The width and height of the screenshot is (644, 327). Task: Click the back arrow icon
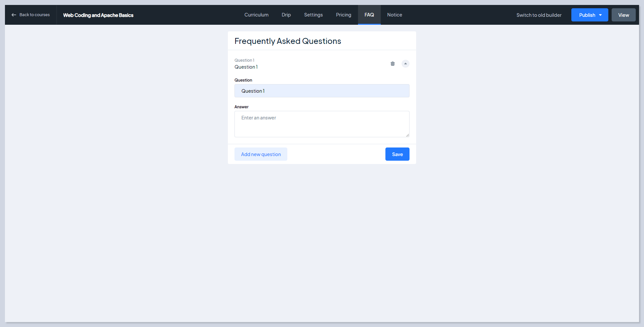pyautogui.click(x=14, y=15)
